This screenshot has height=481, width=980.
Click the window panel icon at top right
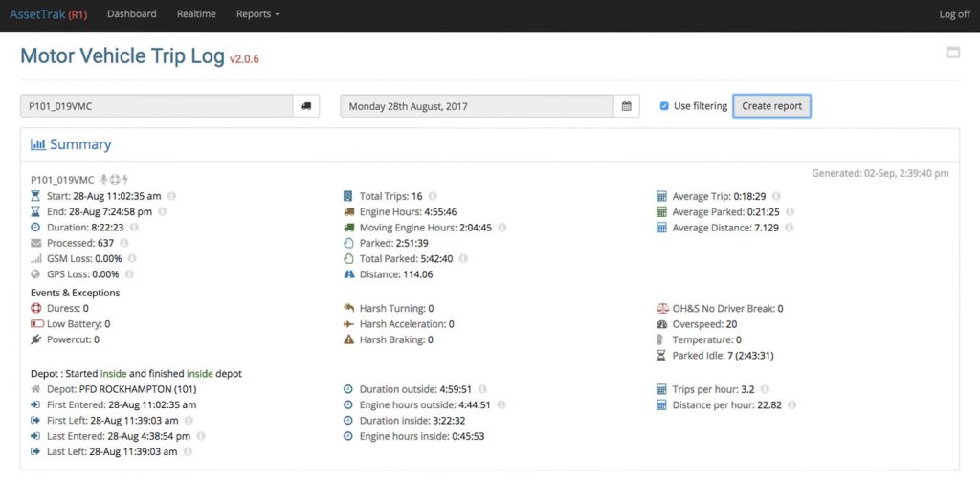pos(952,54)
